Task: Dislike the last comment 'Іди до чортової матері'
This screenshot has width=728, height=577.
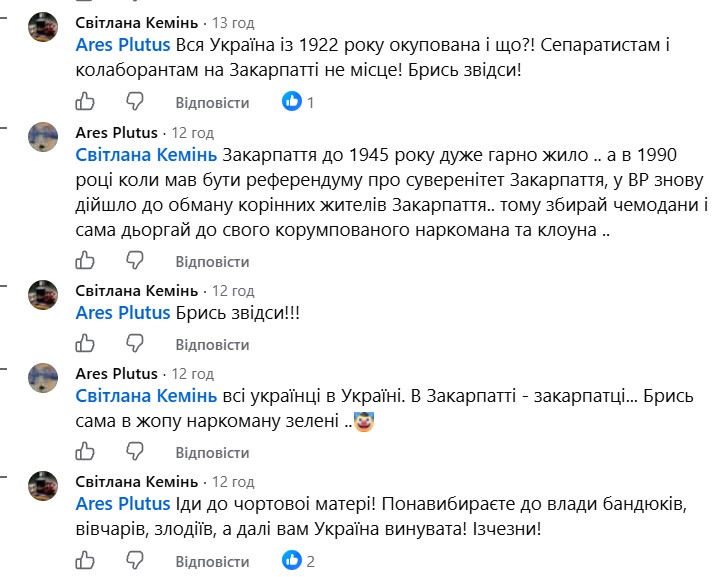Action: (135, 560)
